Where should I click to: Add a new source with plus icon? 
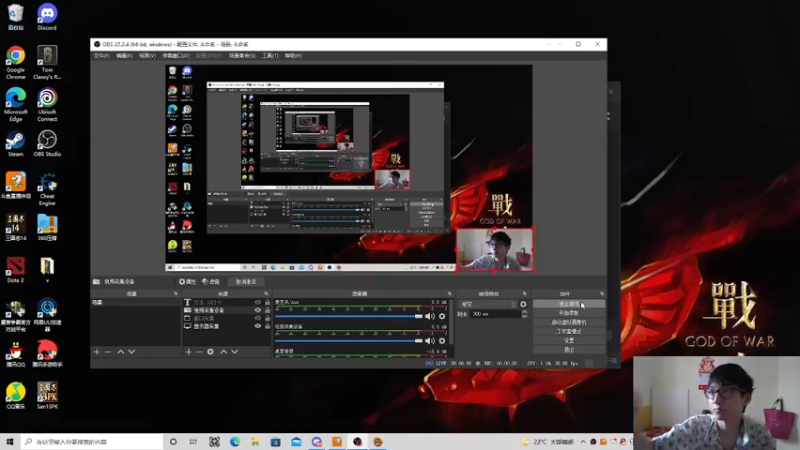[188, 352]
